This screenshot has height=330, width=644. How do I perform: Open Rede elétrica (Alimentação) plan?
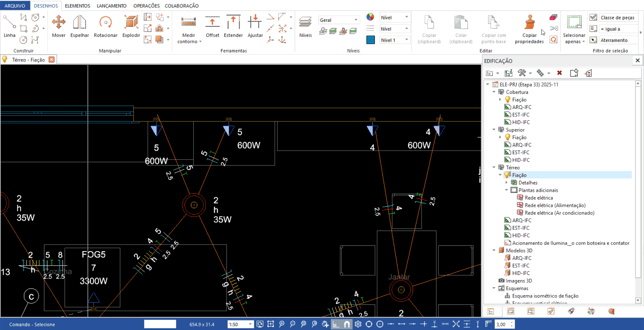coord(555,205)
